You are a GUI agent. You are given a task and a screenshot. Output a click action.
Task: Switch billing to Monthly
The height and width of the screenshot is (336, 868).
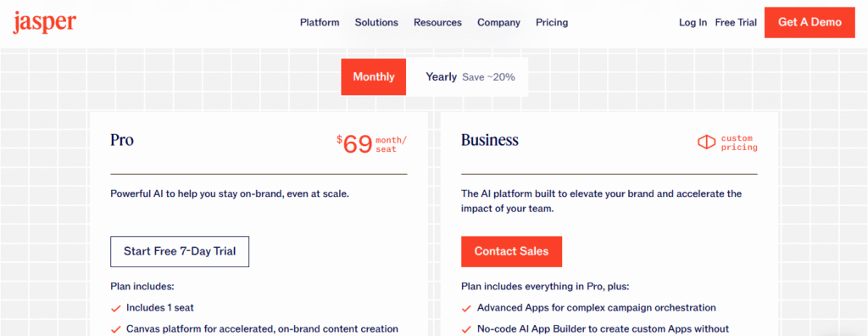tap(374, 77)
